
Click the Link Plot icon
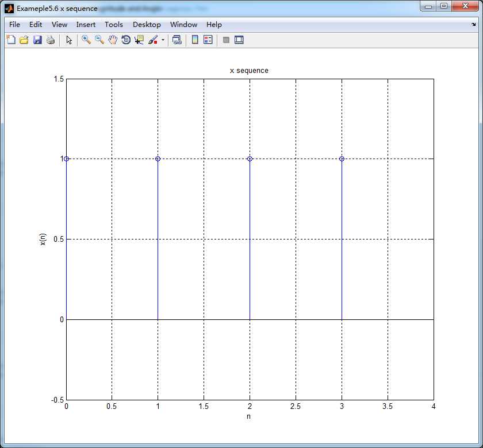click(177, 40)
